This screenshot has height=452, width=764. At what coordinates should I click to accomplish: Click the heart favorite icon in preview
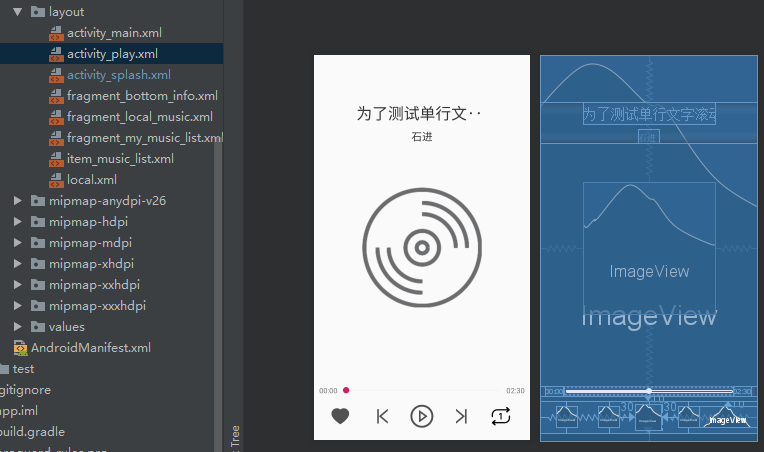pos(340,416)
